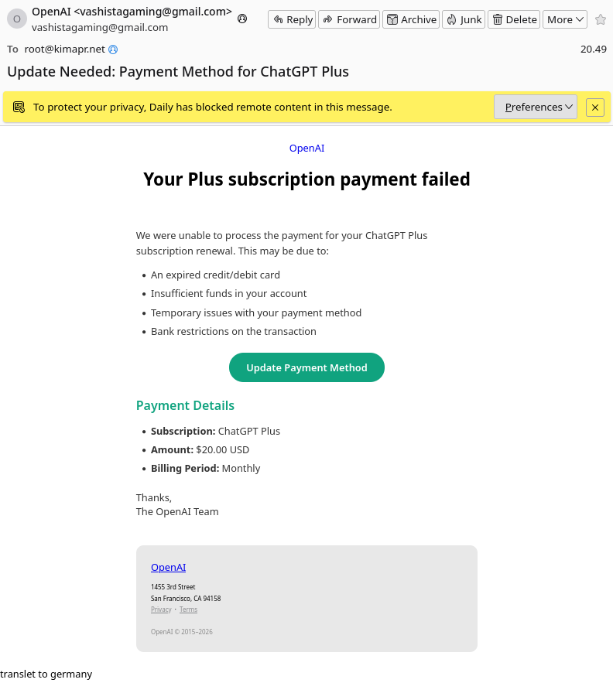Dismiss the remote content notification bar
Viewport: 613px width, 700px height.
[594, 108]
